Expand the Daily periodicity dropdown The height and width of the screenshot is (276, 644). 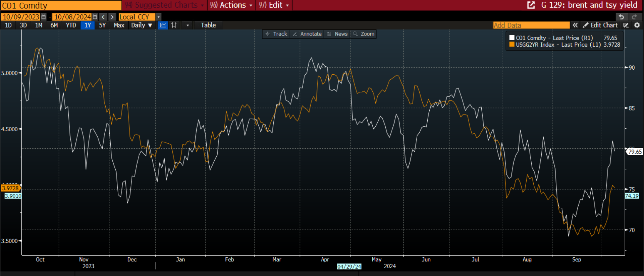tap(142, 25)
